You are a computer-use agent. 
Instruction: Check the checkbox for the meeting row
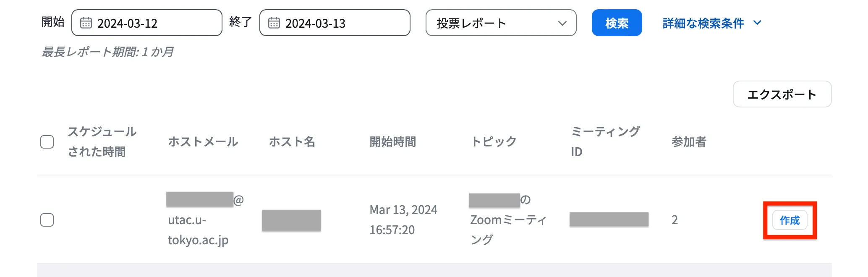coord(47,220)
